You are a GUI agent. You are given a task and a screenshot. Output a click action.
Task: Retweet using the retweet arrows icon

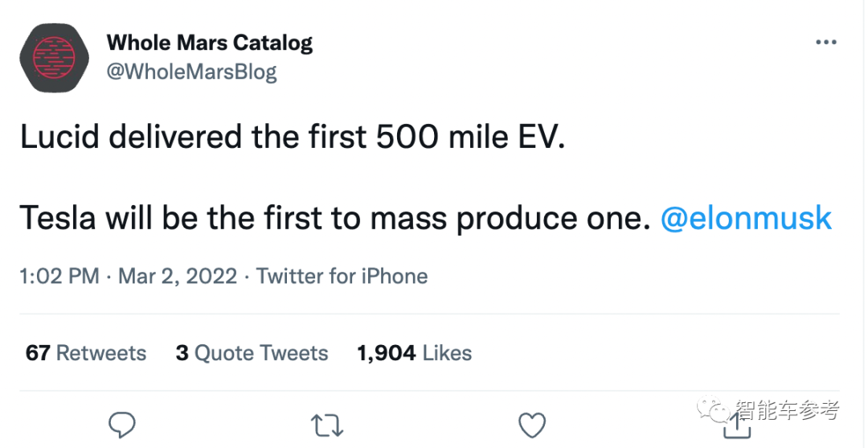click(x=328, y=425)
